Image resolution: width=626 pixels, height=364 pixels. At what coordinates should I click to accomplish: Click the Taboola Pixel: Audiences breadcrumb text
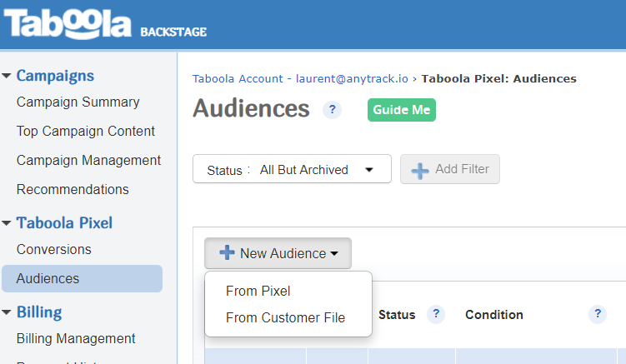[x=499, y=78]
